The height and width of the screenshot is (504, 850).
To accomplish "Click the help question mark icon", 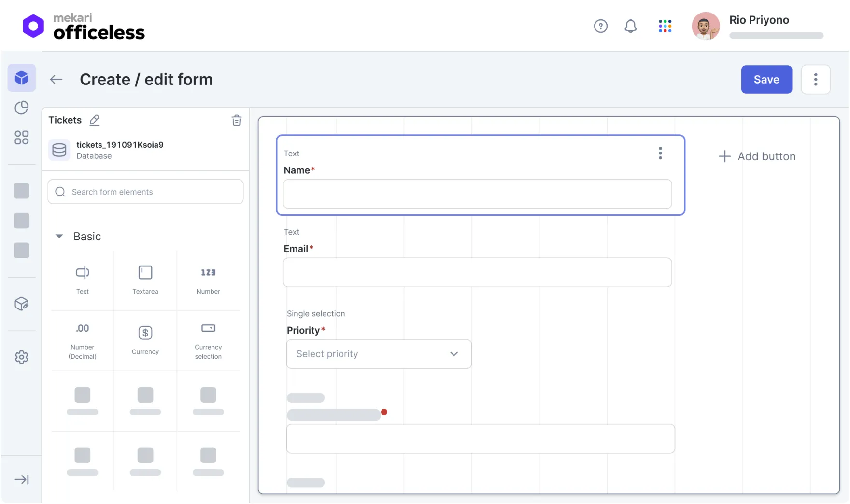I will pyautogui.click(x=600, y=26).
